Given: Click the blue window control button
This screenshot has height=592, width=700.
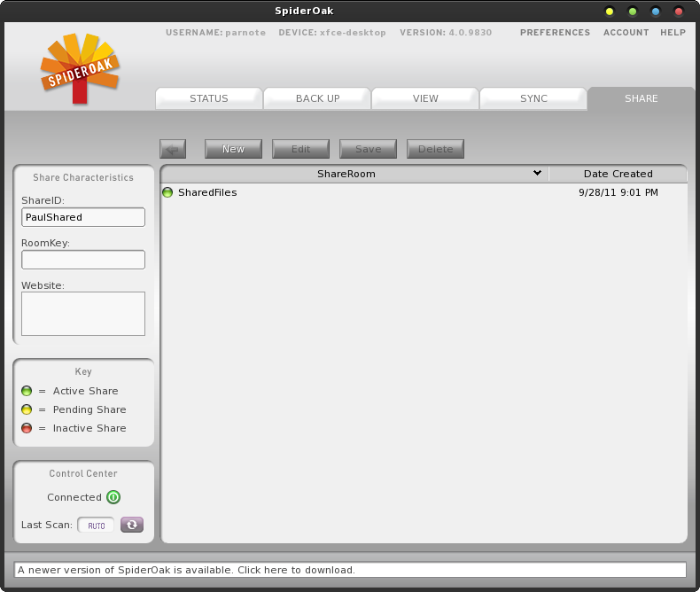Looking at the screenshot, I should coord(656,12).
